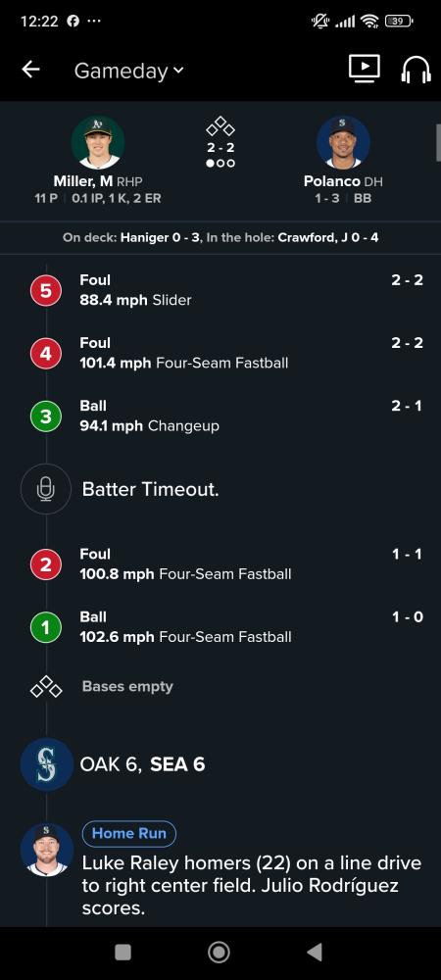Select pitch 5 red Foul marker

click(x=46, y=291)
